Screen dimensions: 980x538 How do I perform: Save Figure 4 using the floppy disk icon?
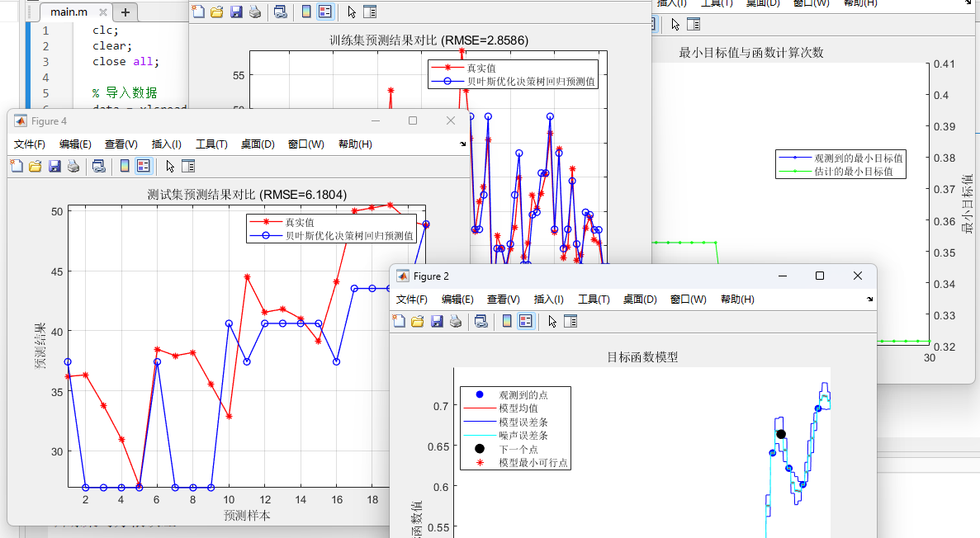click(54, 166)
